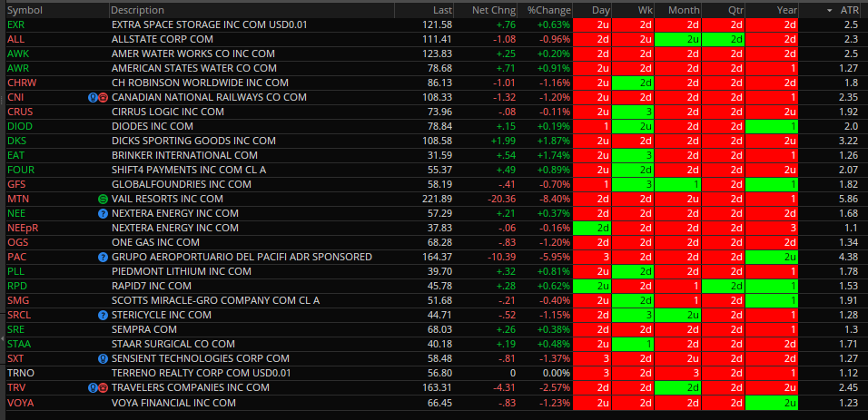
Task: Click the green Month cell in SRCL row
Action: pyautogui.click(x=679, y=315)
